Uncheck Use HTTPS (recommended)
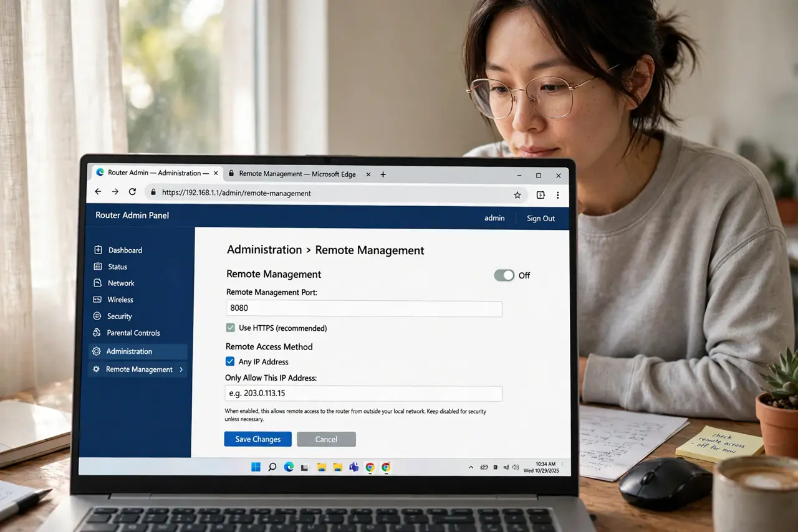The width and height of the screenshot is (798, 532). [x=231, y=328]
